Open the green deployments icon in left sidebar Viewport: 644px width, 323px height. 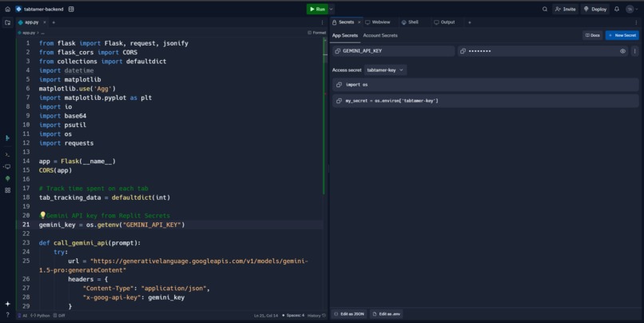coord(7,178)
